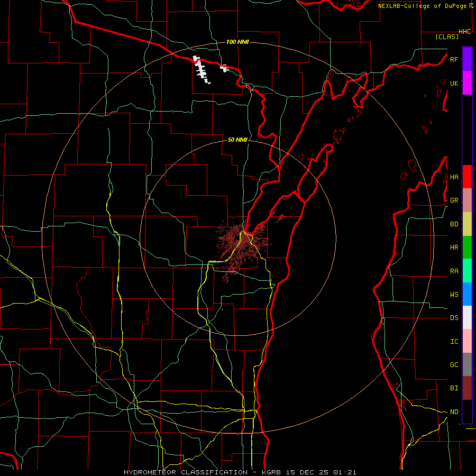This screenshot has height=476, width=476.
Task: Click the 'IC' legend label
Action: tap(454, 342)
